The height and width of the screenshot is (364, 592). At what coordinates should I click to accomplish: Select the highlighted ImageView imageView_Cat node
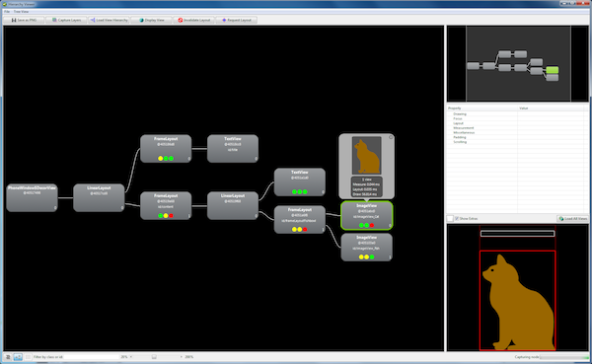(367, 216)
